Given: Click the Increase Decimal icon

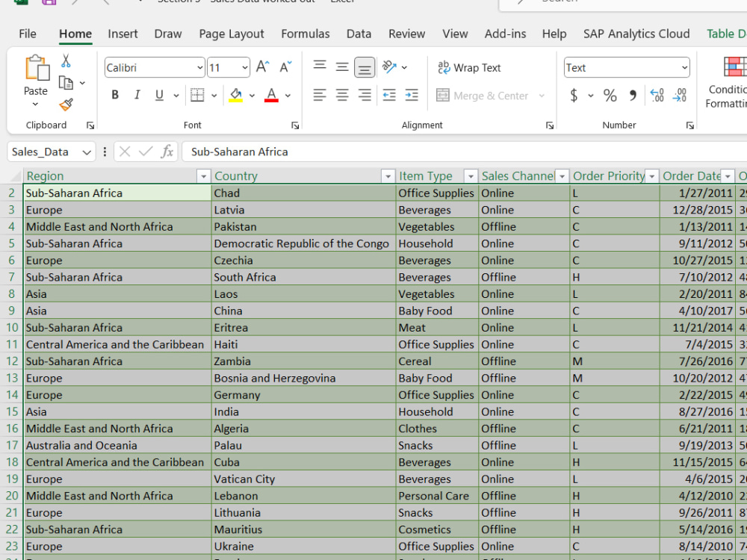Looking at the screenshot, I should coord(657,96).
